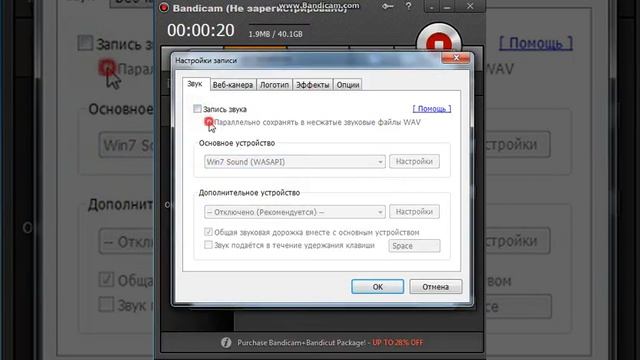Click the 1.9MB / 40.1GB size readout
The width and height of the screenshot is (640, 360).
[276, 34]
